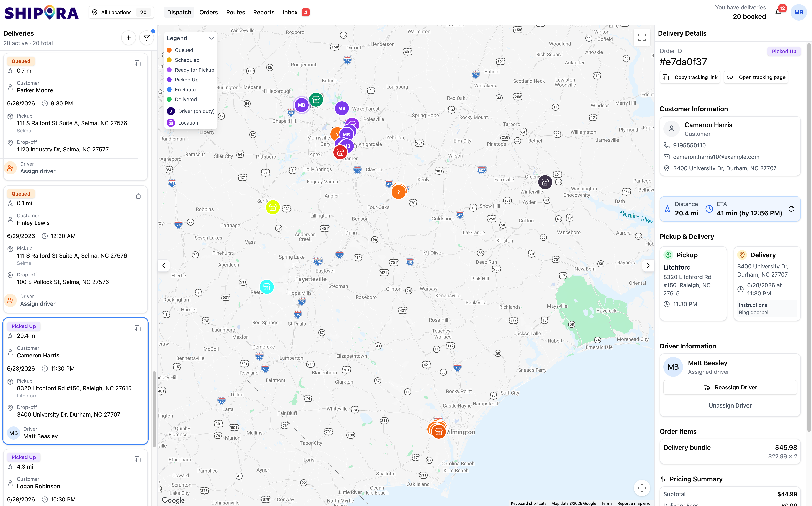Click the green location marker near Hillsborough
Viewport: 812px width, 506px height.
click(316, 100)
